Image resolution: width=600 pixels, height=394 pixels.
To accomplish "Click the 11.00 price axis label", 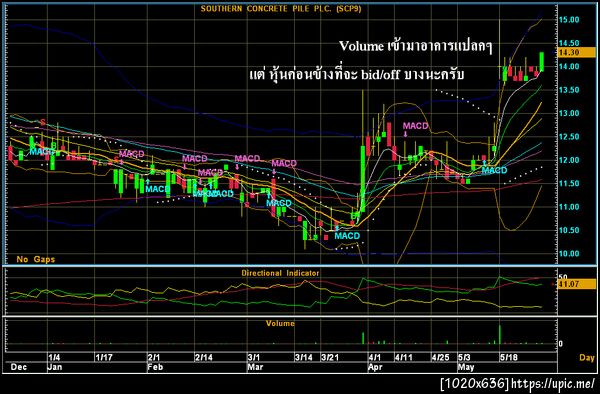I will click(x=569, y=207).
